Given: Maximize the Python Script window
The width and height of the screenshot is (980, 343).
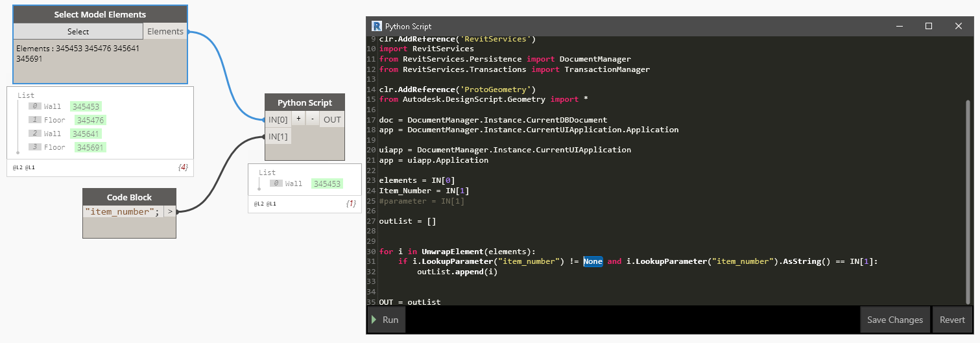Looking at the screenshot, I should pos(929,26).
